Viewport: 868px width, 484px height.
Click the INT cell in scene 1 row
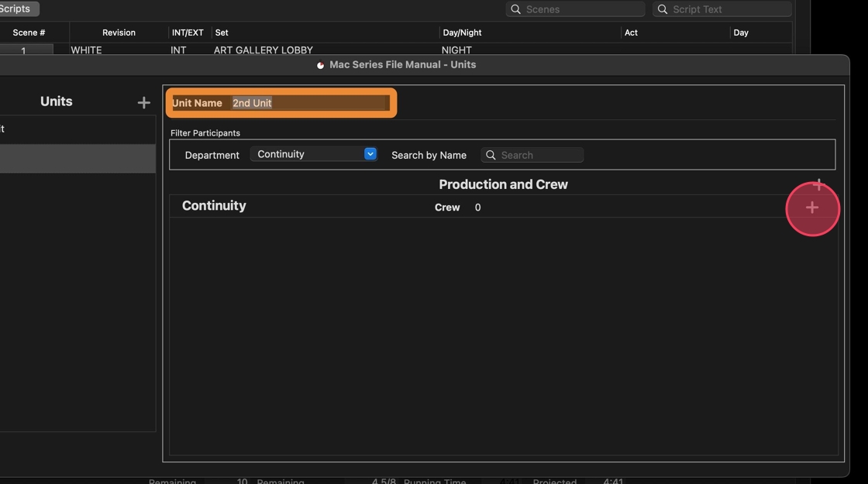pos(178,50)
